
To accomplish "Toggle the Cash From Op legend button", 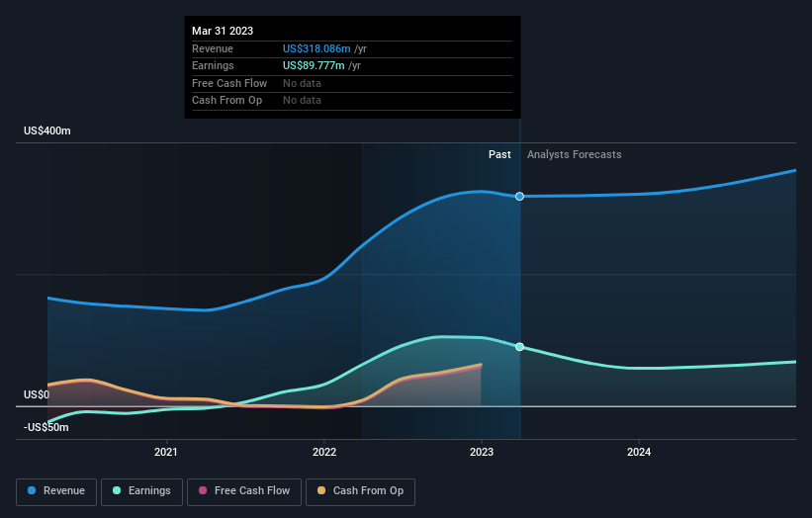I will click(360, 491).
